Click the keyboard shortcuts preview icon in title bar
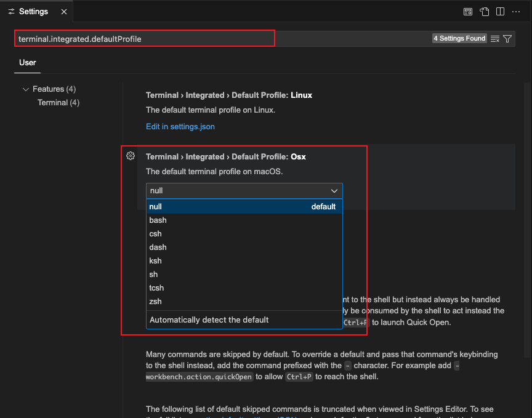Viewport: 532px width, 418px height. pyautogui.click(x=468, y=12)
